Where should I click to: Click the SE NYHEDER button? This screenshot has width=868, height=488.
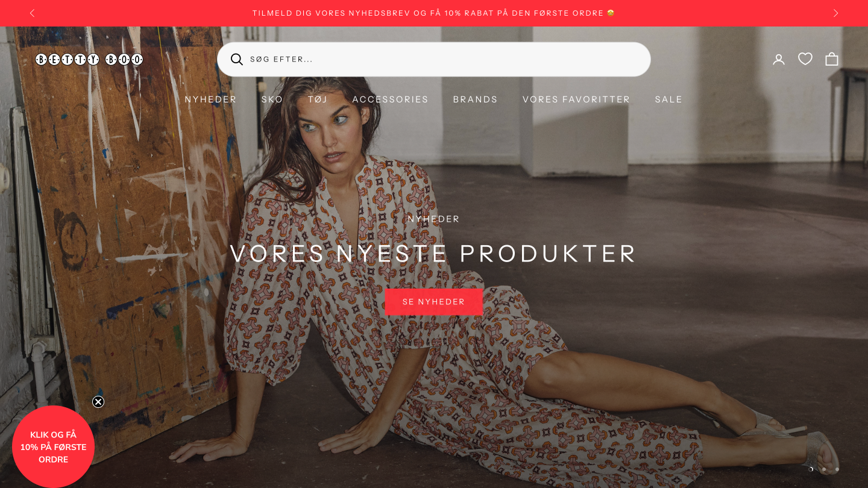[434, 302]
